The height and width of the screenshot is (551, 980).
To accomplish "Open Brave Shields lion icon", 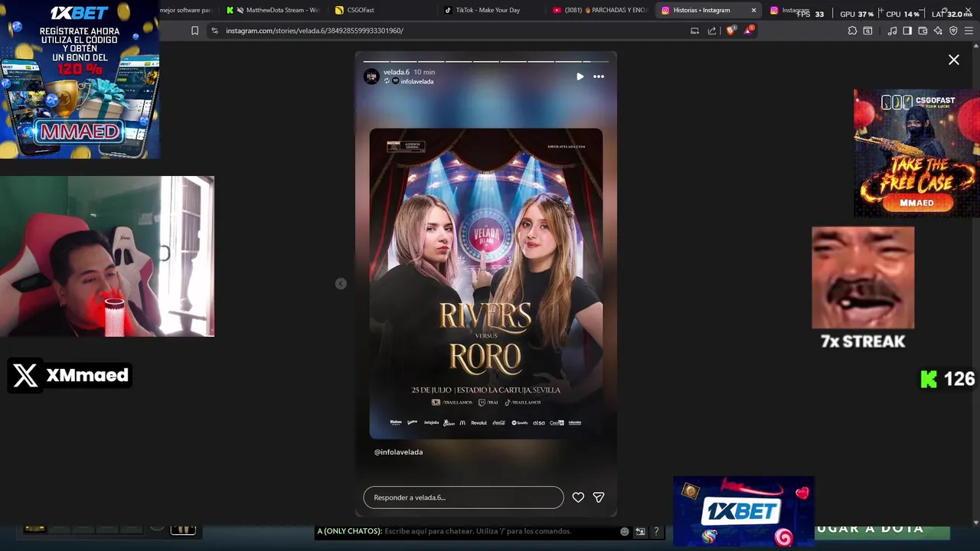I will (730, 31).
